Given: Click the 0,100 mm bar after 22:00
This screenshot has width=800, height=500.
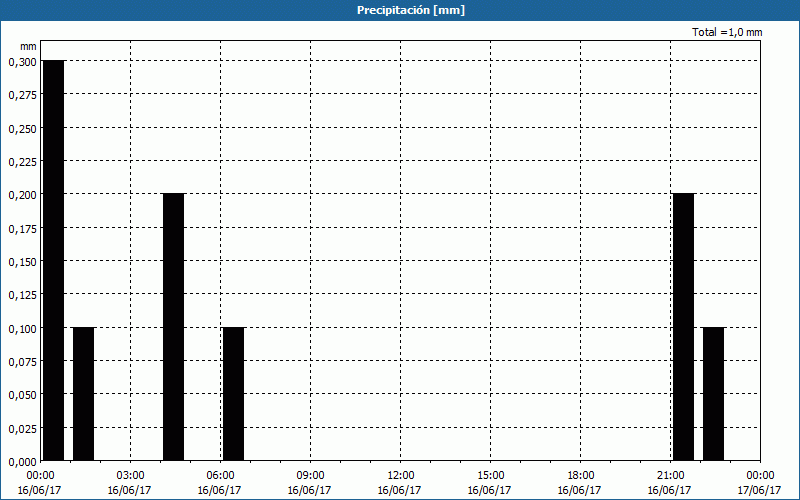Looking at the screenshot, I should coord(713,394).
